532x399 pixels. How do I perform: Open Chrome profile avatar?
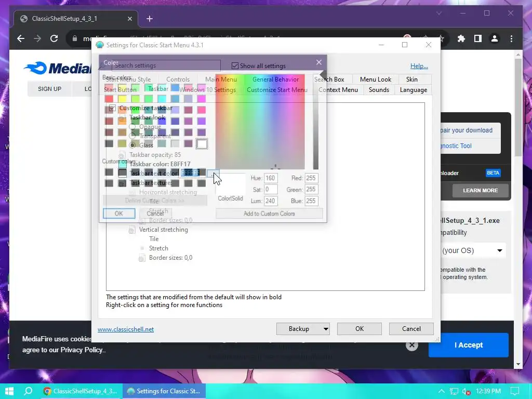(495, 38)
